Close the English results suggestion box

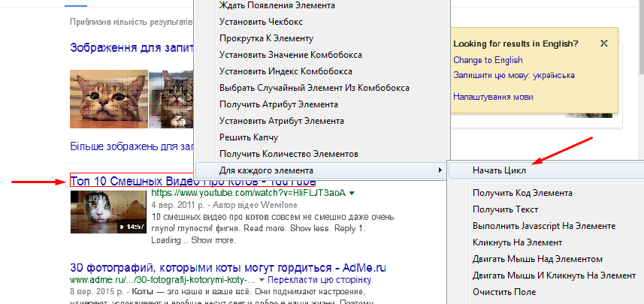604,44
